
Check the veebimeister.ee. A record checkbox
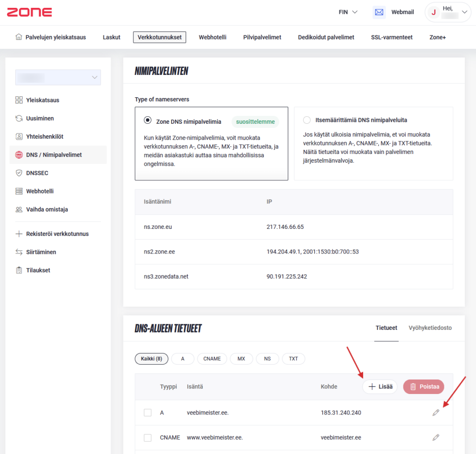point(148,413)
